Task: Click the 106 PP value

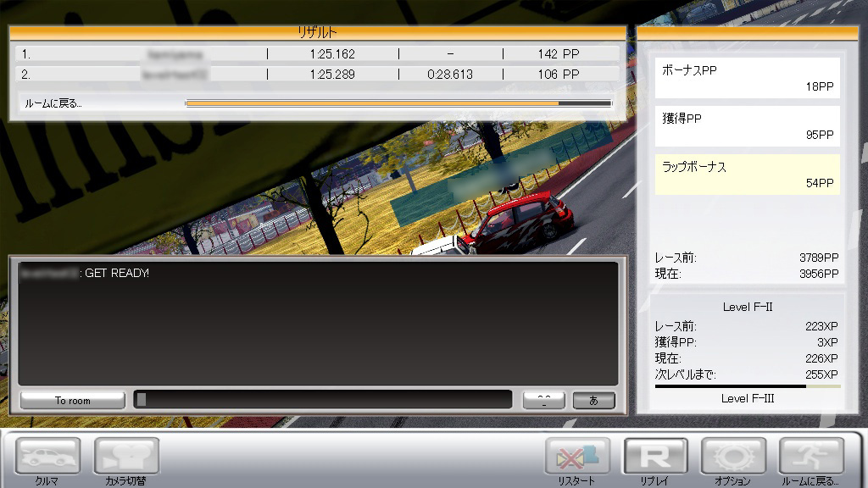Action: pos(559,75)
